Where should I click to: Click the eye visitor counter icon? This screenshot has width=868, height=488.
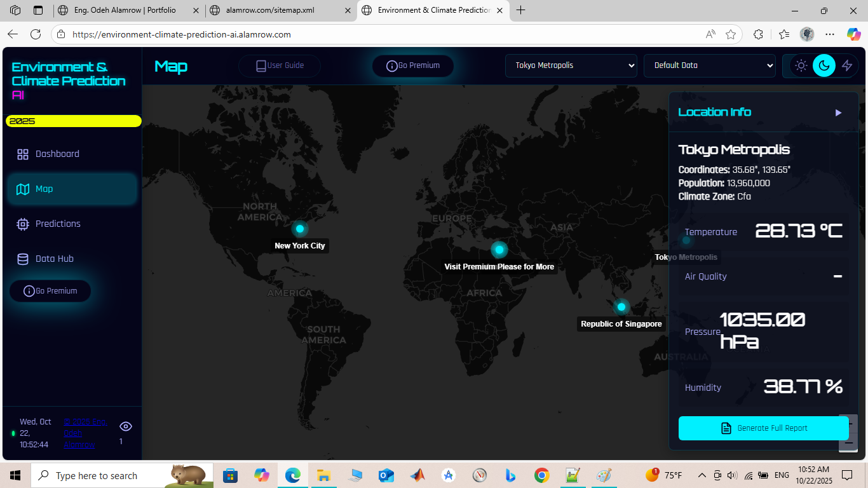(126, 426)
